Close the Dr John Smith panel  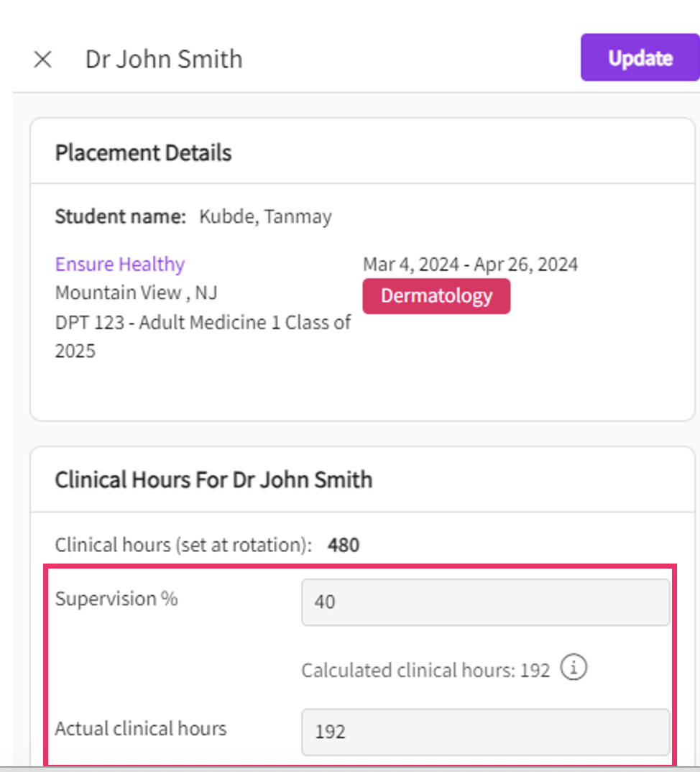coord(43,60)
